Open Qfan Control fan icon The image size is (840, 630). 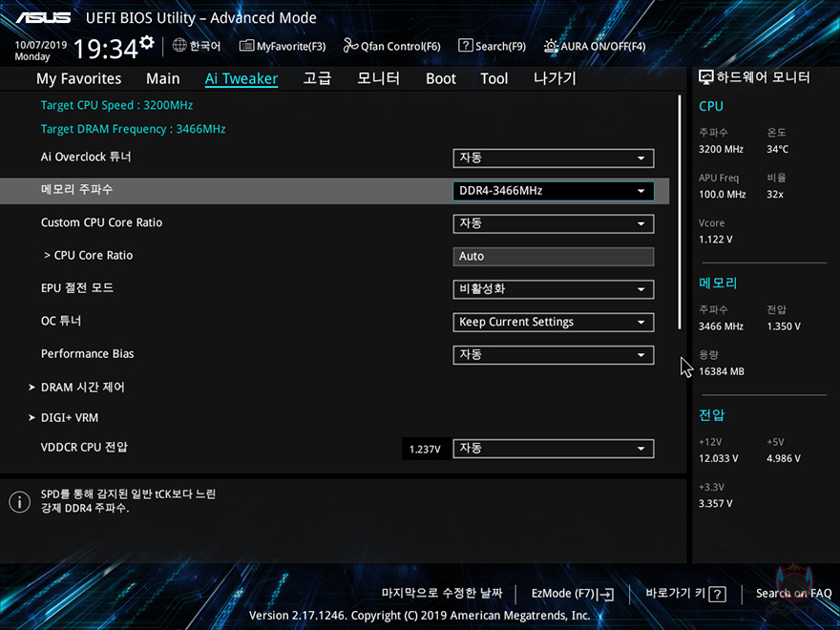[350, 46]
